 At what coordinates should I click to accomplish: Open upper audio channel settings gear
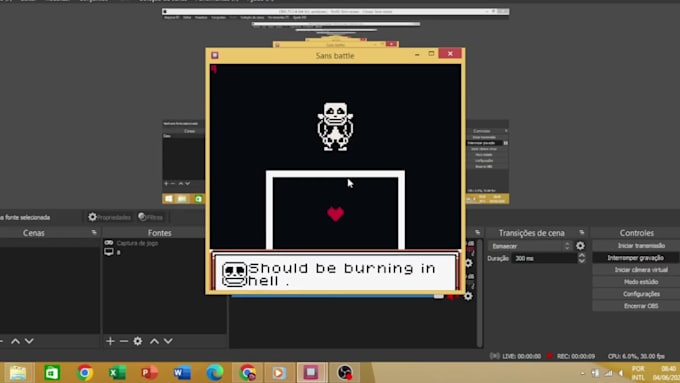click(x=469, y=263)
